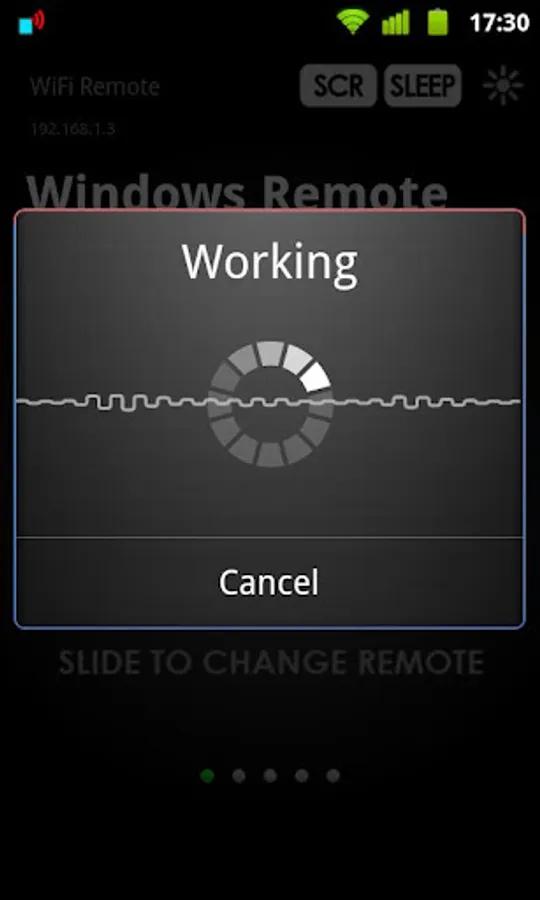Tap the Working dialog title
This screenshot has height=900, width=540.
point(270,263)
